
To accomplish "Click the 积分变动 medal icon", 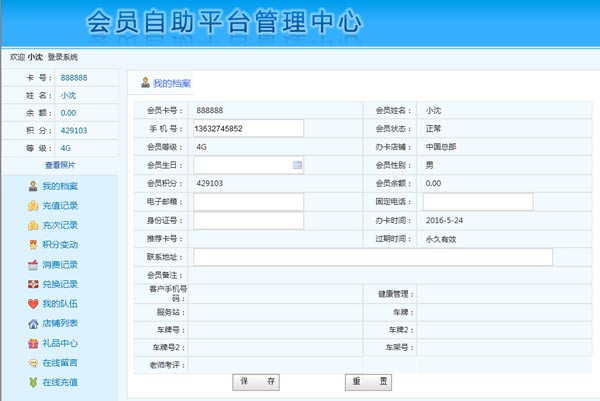I will coord(33,245).
